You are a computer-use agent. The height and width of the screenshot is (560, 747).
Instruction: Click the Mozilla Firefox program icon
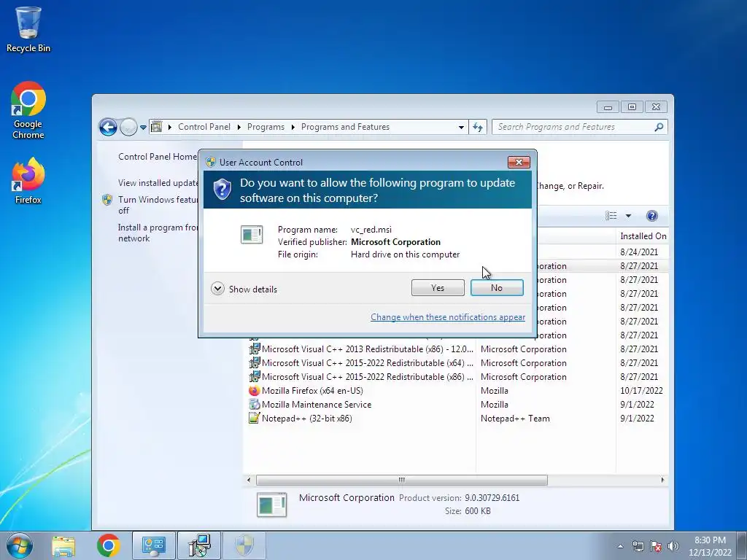(x=255, y=391)
